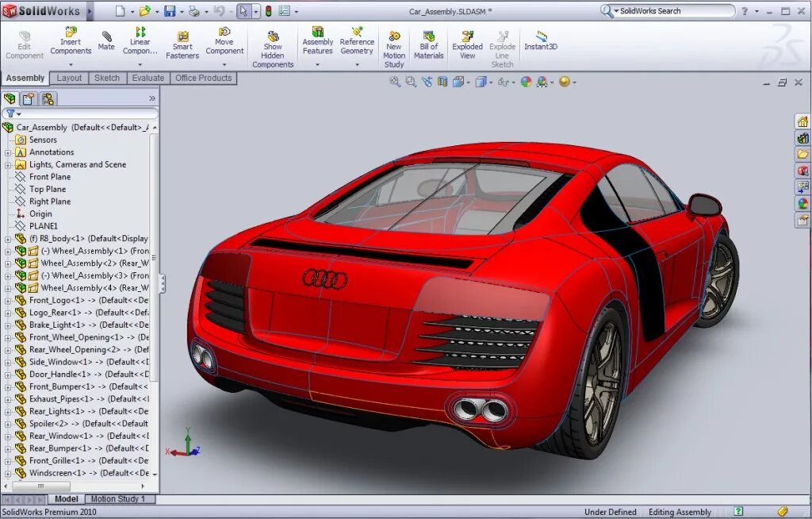Save the assembly with the floppy disk icon
812x519 pixels.
(x=170, y=11)
